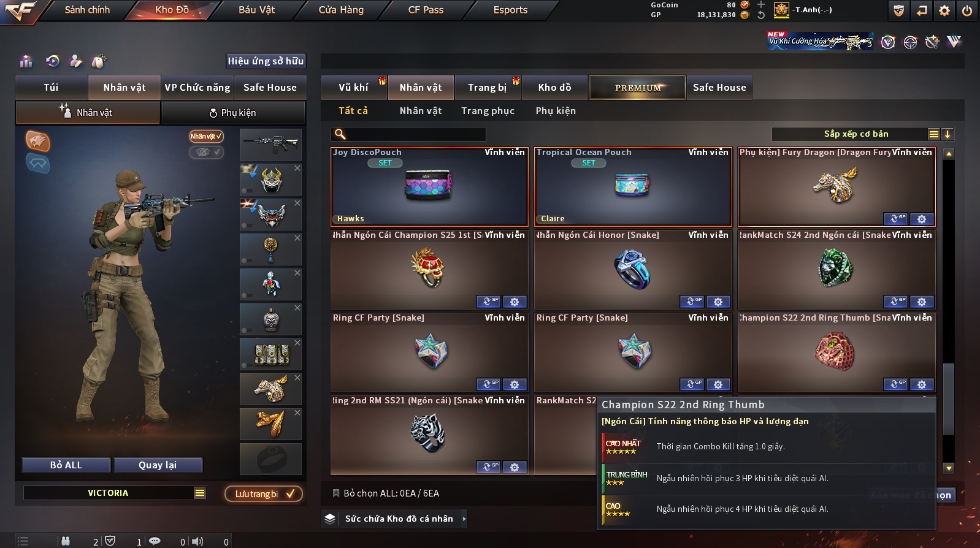Click the inventory search field

point(408,134)
